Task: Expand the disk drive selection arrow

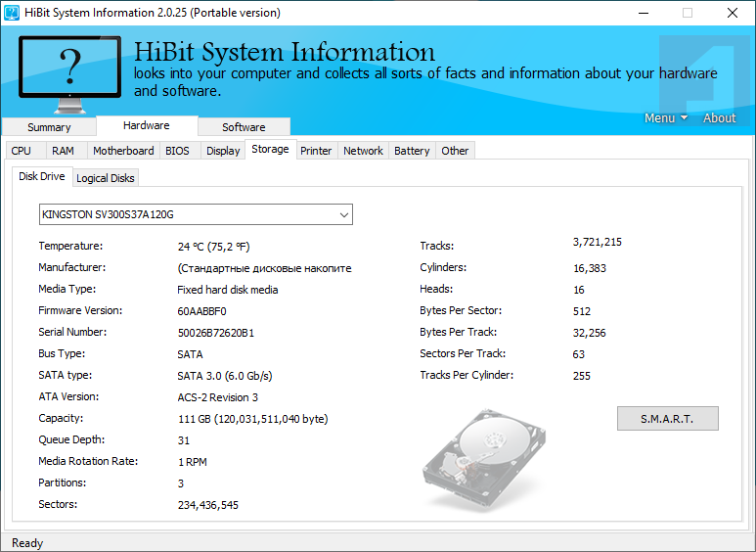Action: (x=343, y=214)
